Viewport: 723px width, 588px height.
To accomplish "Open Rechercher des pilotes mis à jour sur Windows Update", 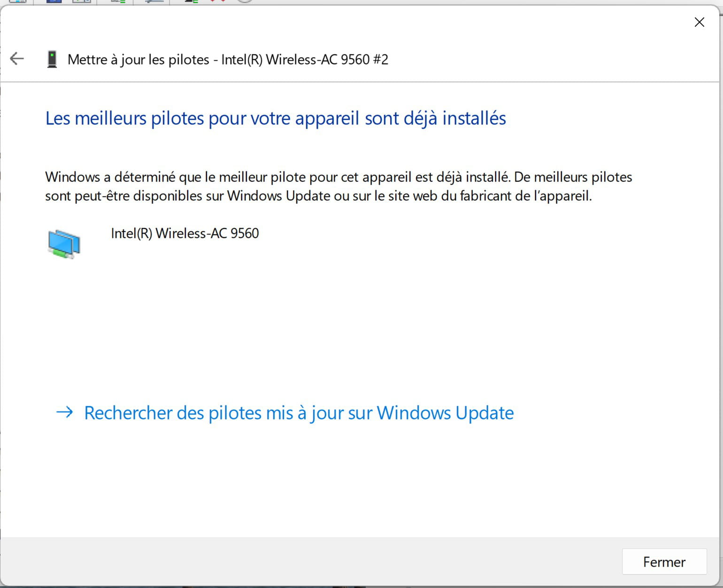I will (x=285, y=413).
